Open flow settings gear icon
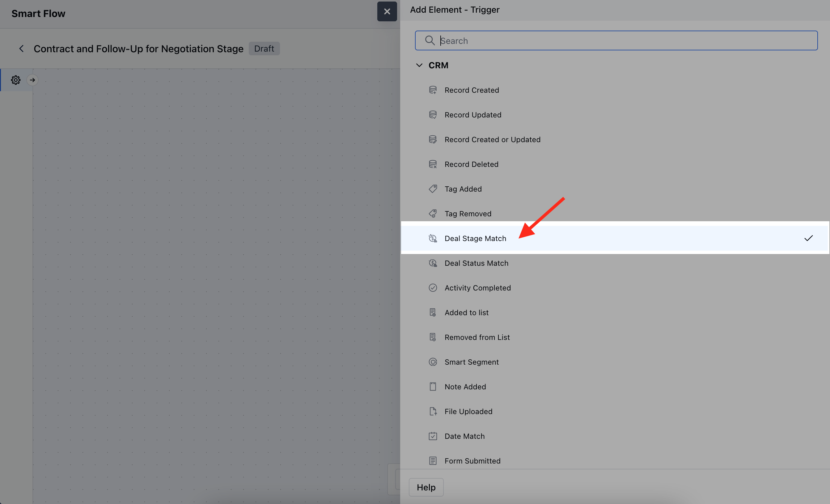Screen dimensions: 830x504 (15, 80)
